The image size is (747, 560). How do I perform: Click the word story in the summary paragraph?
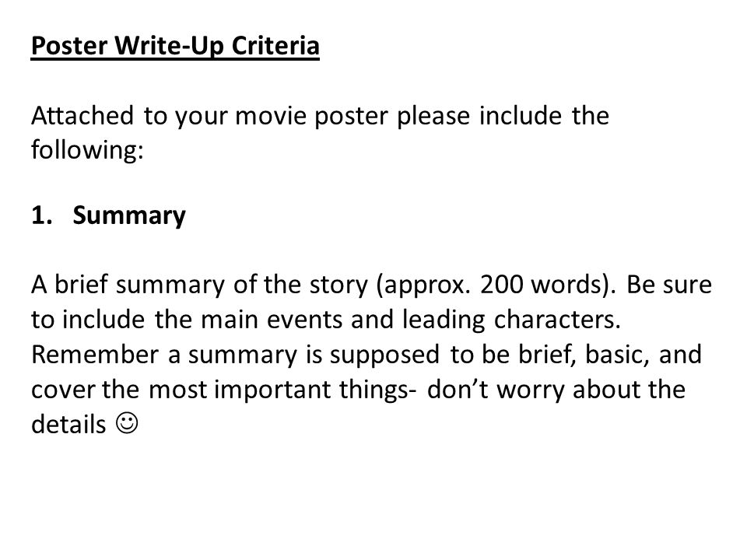(x=338, y=285)
